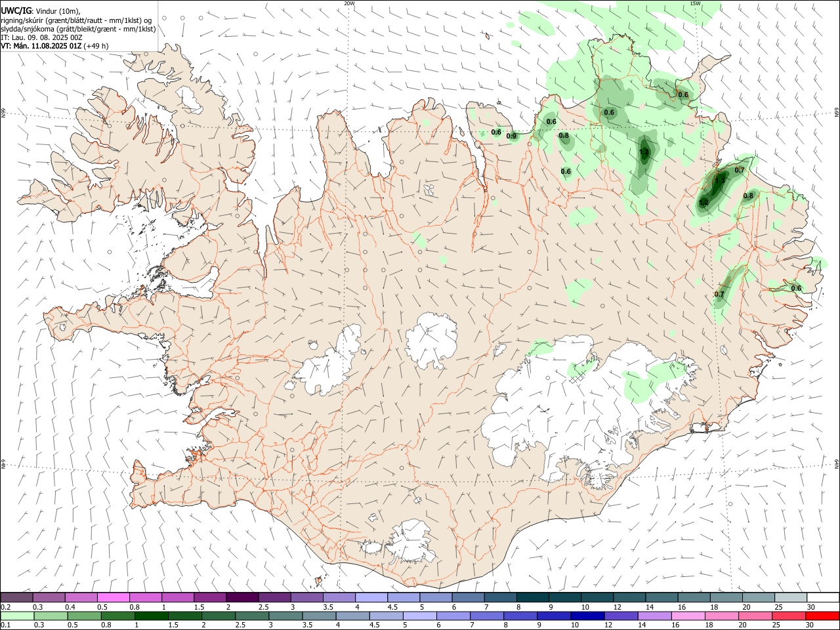Click the '4.5' label in the bottom legend scale
Screen dimensions: 840x630
pos(374,625)
